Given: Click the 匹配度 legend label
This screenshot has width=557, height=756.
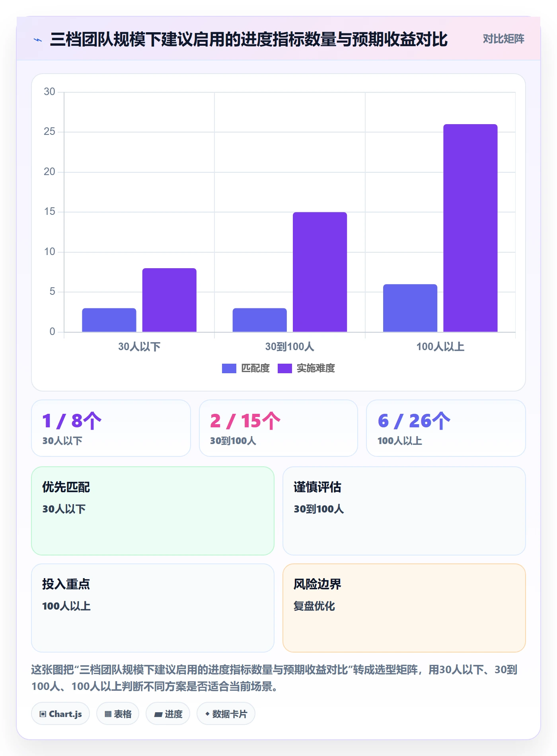Looking at the screenshot, I should (x=255, y=368).
